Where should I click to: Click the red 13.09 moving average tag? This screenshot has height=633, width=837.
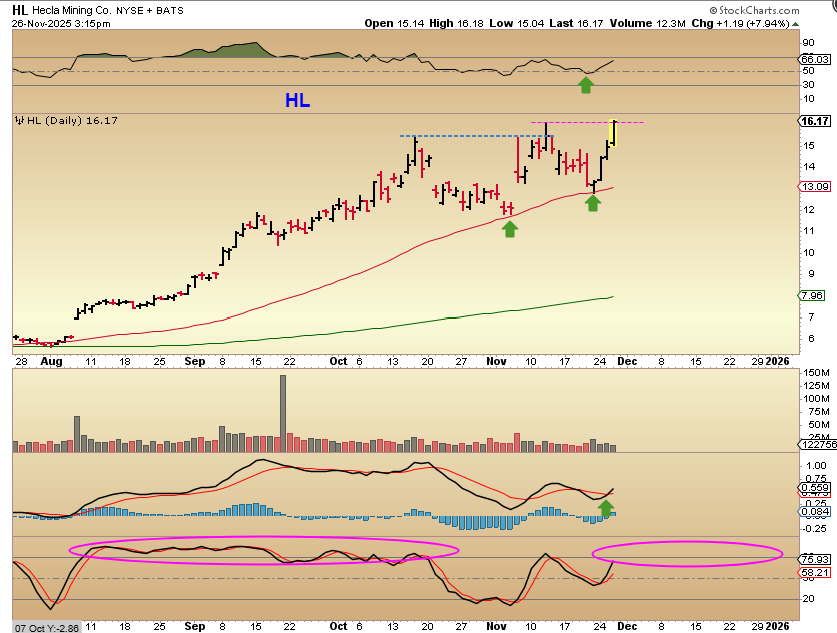tap(815, 187)
